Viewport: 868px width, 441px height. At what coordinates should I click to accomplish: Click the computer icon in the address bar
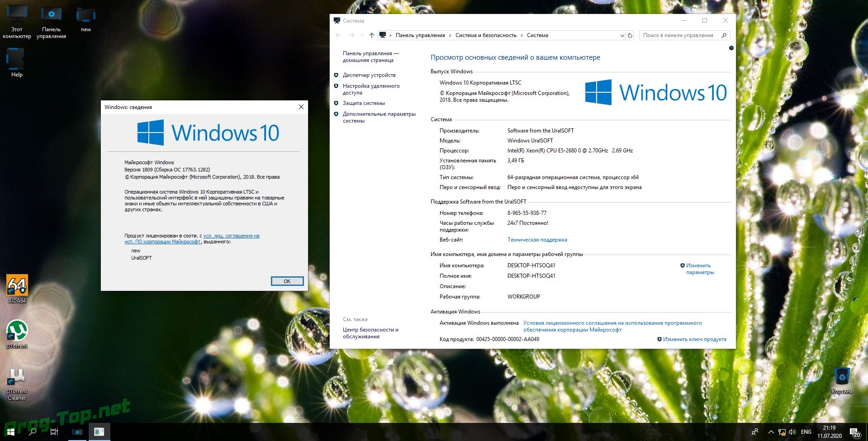coord(383,35)
